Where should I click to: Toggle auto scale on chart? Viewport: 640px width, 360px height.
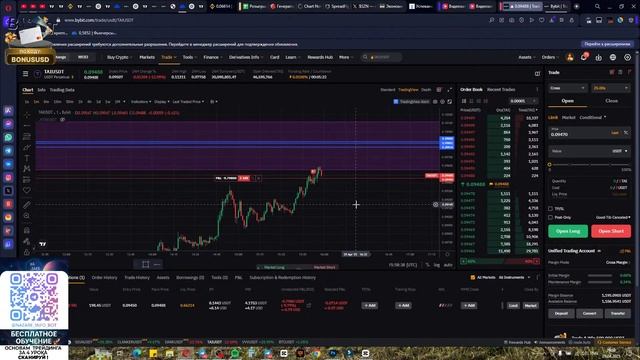[448, 265]
